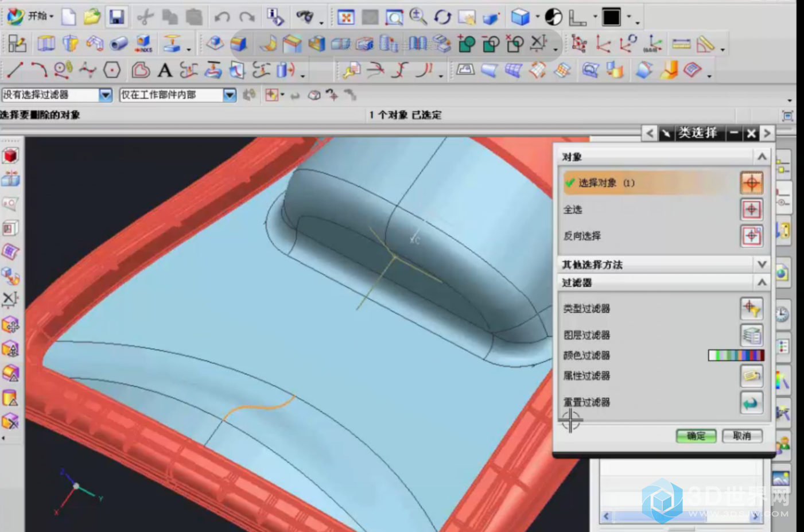This screenshot has height=532, width=804.
Task: Open the 颜色过滤器 color filter swatch
Action: coord(736,355)
